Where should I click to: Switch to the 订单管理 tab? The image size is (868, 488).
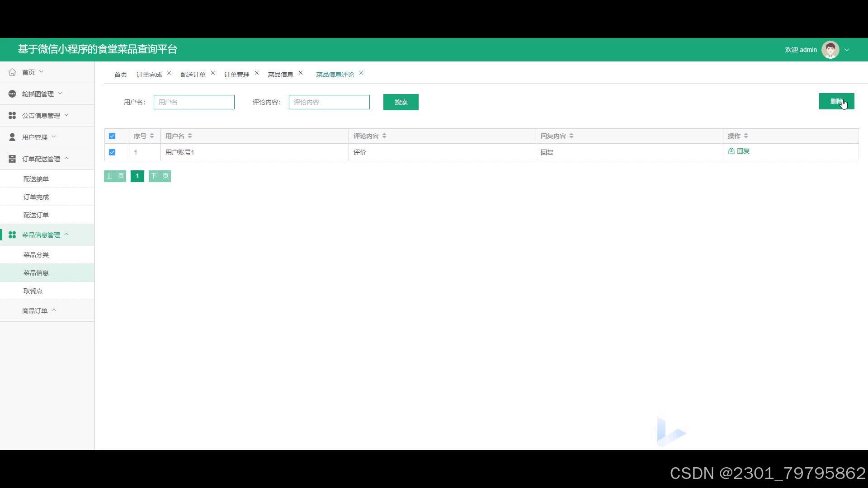(x=236, y=75)
